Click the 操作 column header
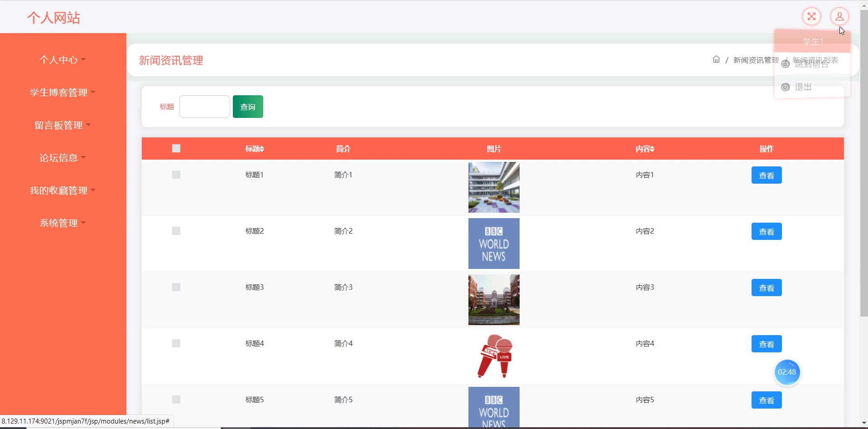This screenshot has width=868, height=429. click(x=767, y=149)
